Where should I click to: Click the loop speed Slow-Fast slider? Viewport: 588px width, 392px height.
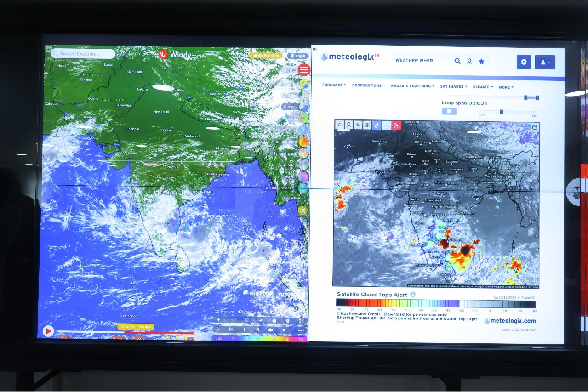[501, 112]
